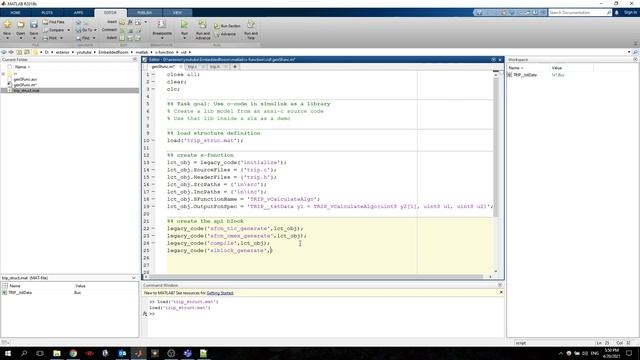
Task: Open Workspace panel actions menu
Action: (x=635, y=60)
